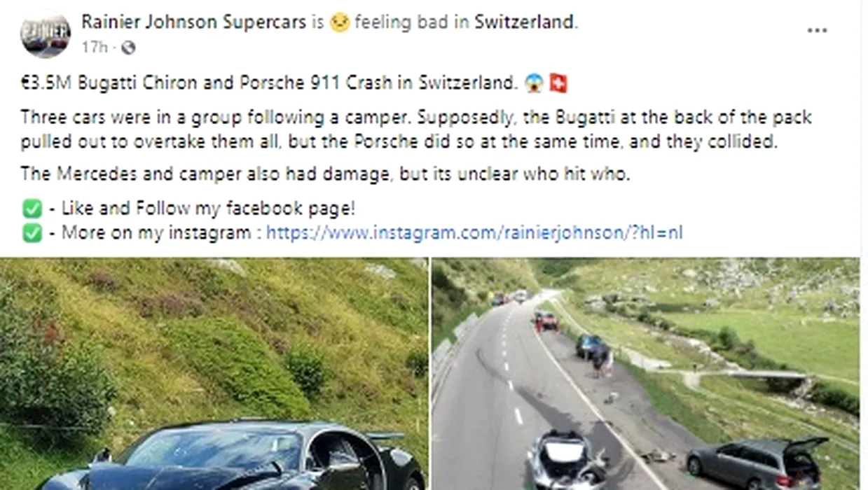Click the globe public-audience icon
Image resolution: width=868 pixels, height=490 pixels.
pos(128,48)
